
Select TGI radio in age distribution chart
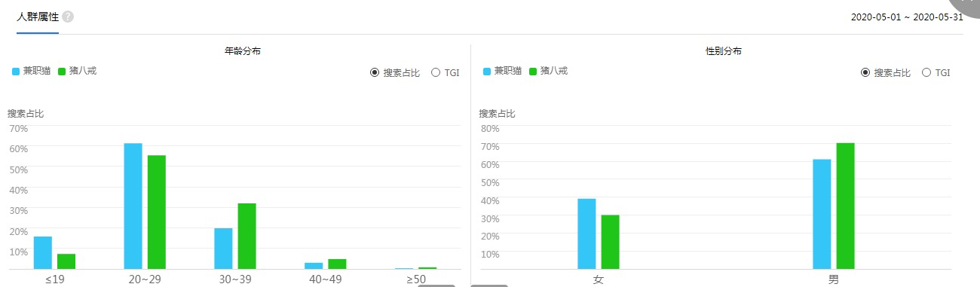tap(445, 72)
